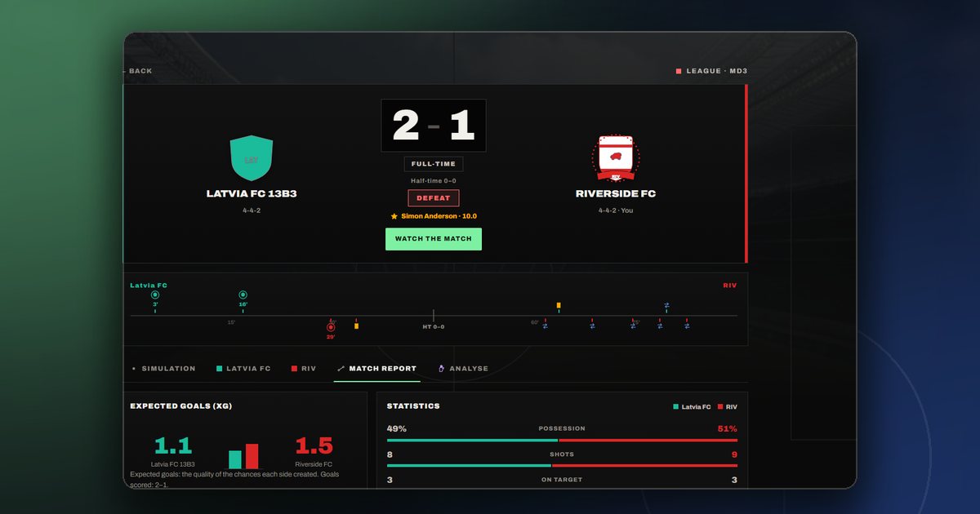Viewport: 980px width, 514px height.
Task: Click the 9 shots value for RIV
Action: coord(734,454)
